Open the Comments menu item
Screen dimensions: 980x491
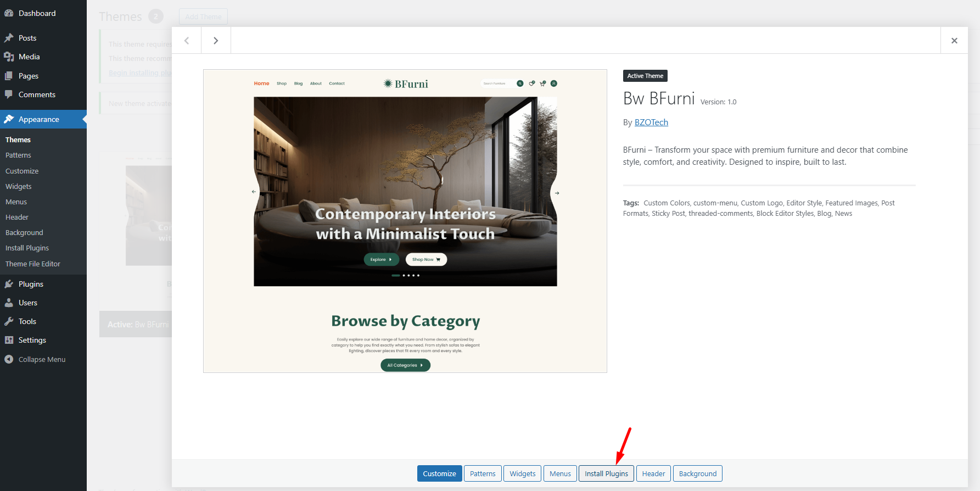(43, 94)
